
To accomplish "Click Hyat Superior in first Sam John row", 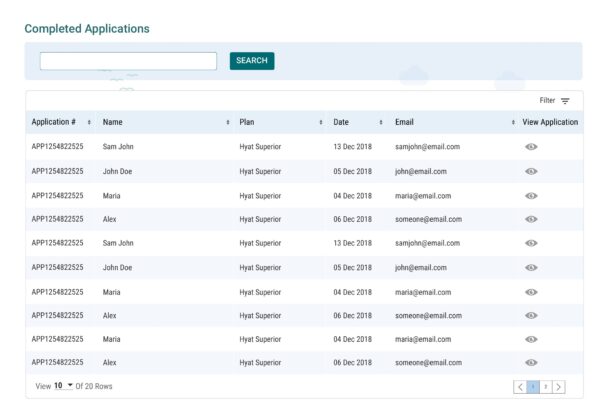I will [x=260, y=147].
